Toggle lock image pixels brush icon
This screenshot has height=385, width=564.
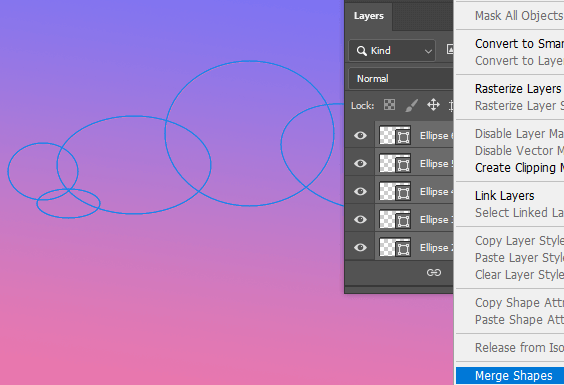411,105
